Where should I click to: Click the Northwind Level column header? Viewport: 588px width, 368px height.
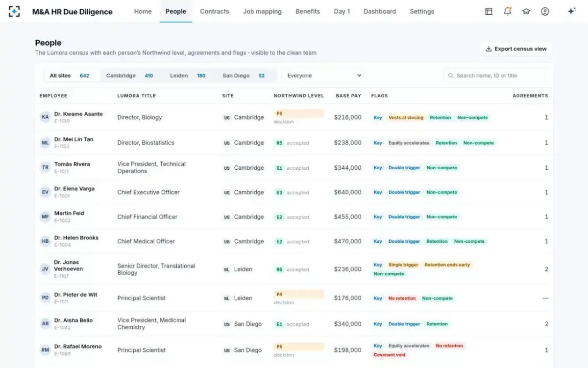pyautogui.click(x=299, y=96)
